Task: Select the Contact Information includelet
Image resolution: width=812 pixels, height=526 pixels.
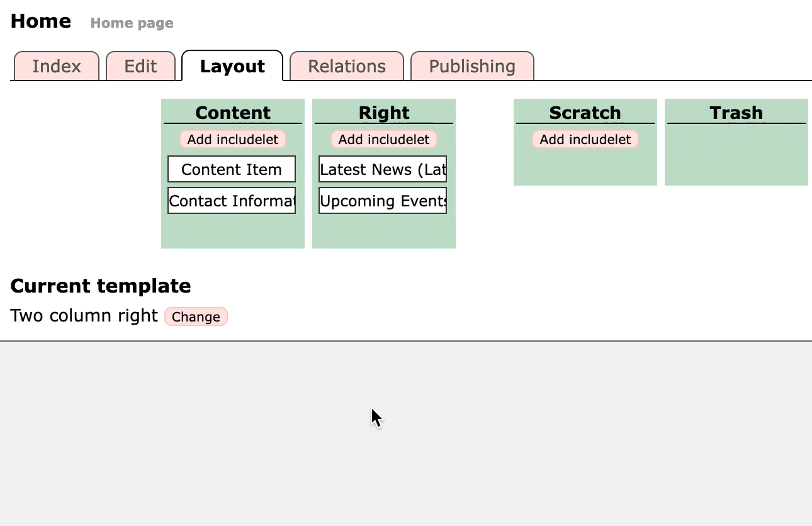Action: tap(231, 200)
